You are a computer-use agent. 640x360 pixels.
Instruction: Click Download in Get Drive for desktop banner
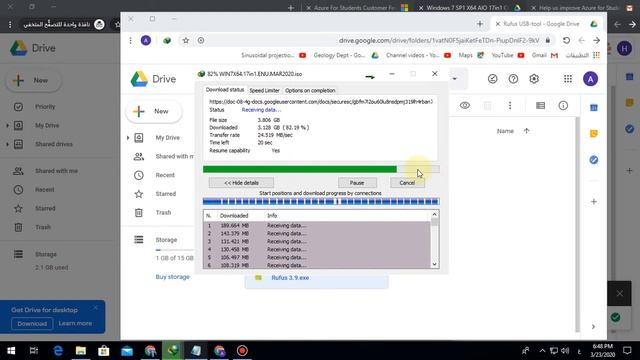coord(32,324)
